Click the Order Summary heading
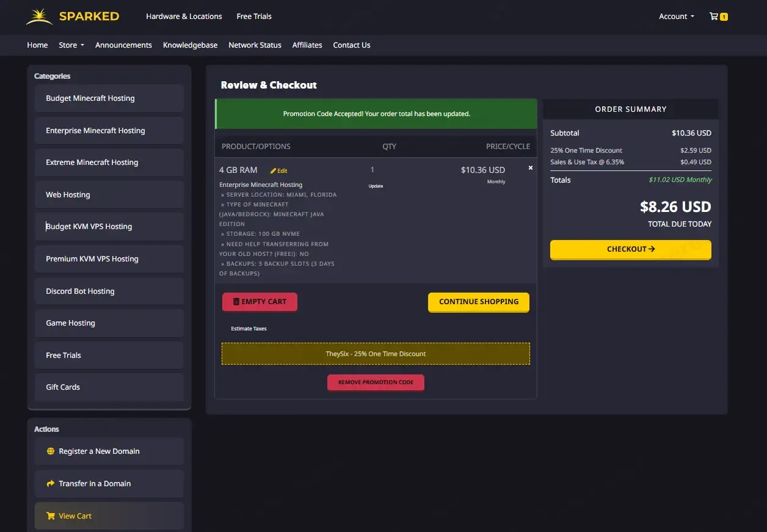The image size is (767, 532). 631,109
